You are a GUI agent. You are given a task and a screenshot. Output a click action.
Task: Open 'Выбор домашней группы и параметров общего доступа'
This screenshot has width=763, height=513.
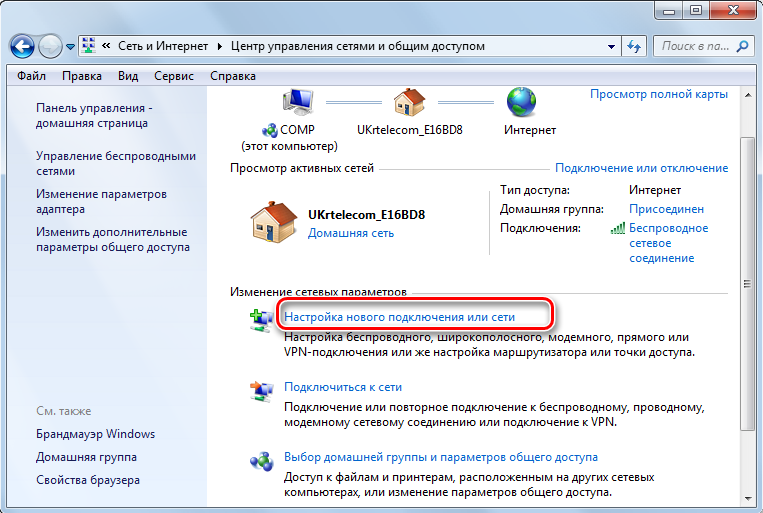[x=441, y=457]
